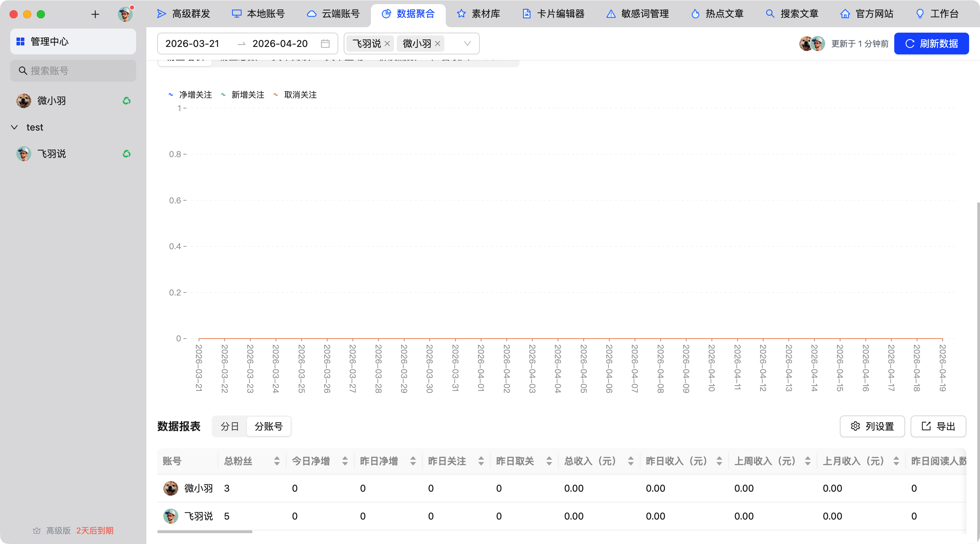Remove the 飞羽说 tag from account filter
This screenshot has height=544, width=980.
point(387,44)
